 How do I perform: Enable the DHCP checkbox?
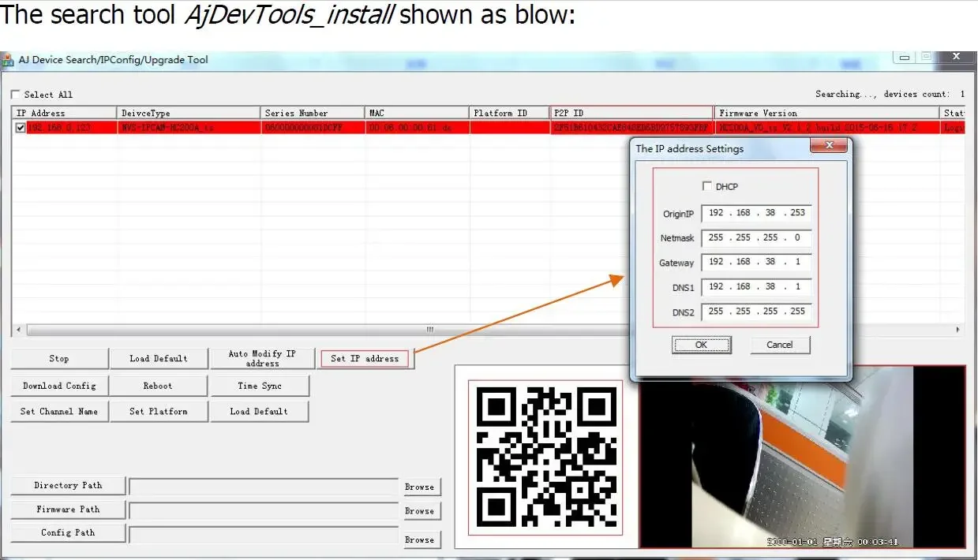point(707,187)
